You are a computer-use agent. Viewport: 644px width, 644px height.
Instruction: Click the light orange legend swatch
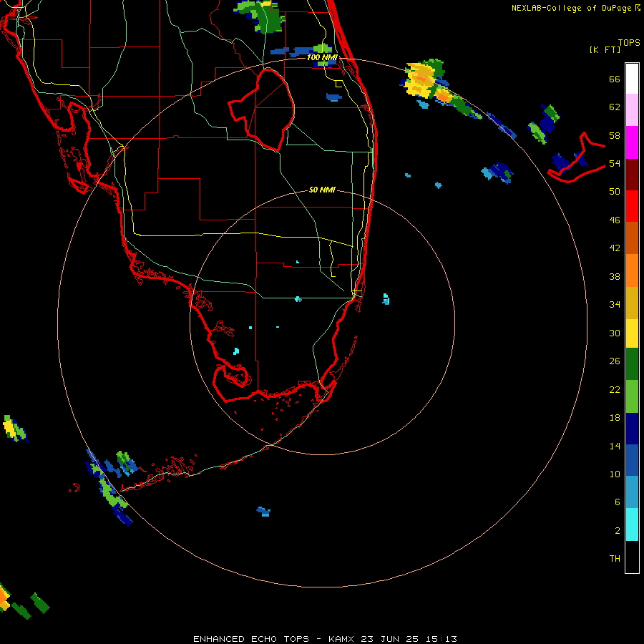(x=632, y=270)
